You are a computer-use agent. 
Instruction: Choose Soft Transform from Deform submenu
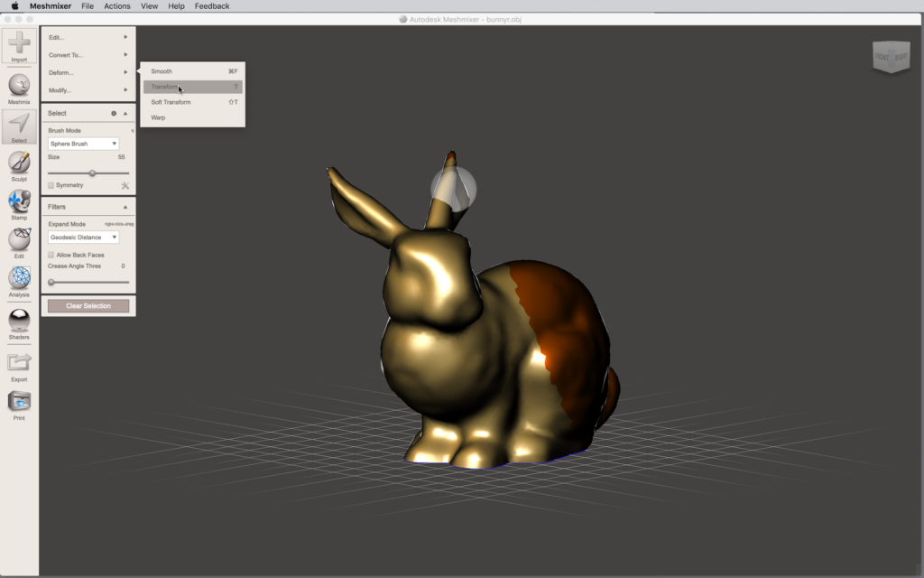click(x=171, y=102)
